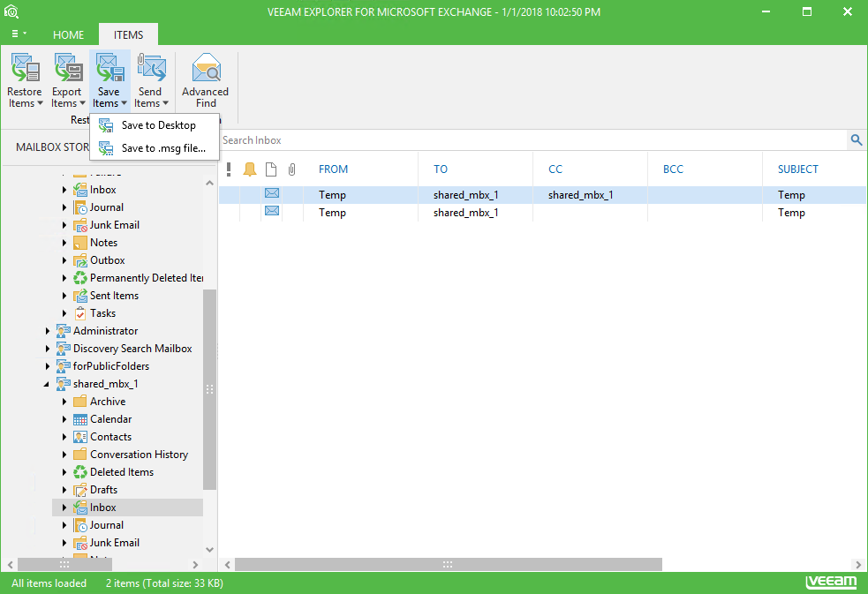Click the 'All items loaded' status text
868x594 pixels.
(x=49, y=583)
